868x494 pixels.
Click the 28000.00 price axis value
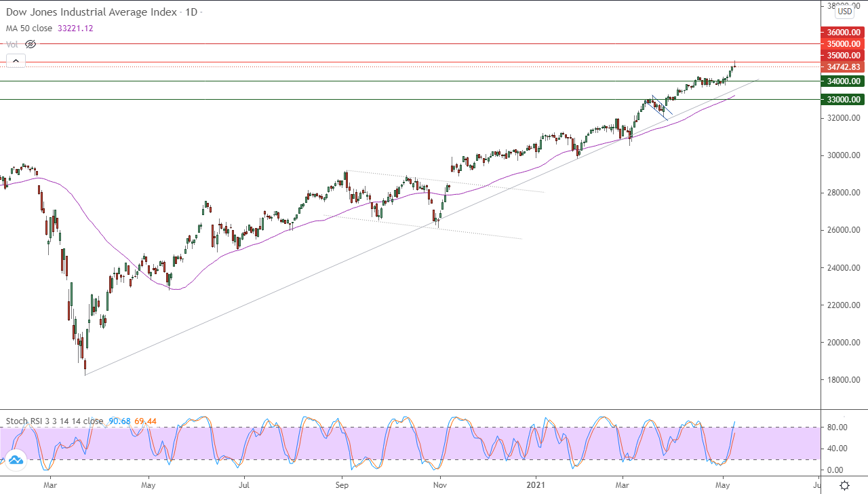(843, 193)
